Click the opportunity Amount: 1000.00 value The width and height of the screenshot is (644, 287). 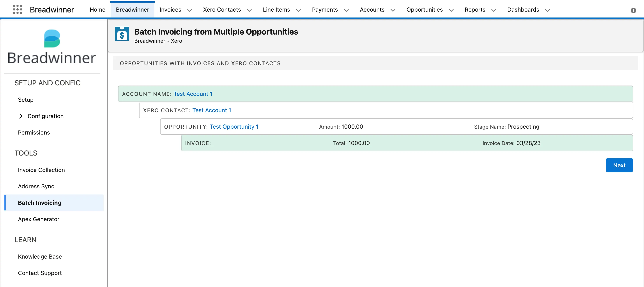(x=352, y=127)
